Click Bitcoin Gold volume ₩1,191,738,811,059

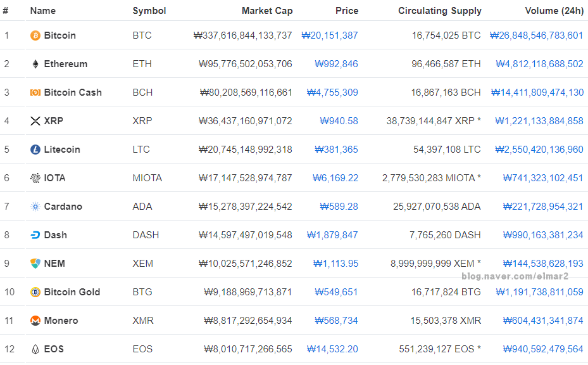coord(540,293)
